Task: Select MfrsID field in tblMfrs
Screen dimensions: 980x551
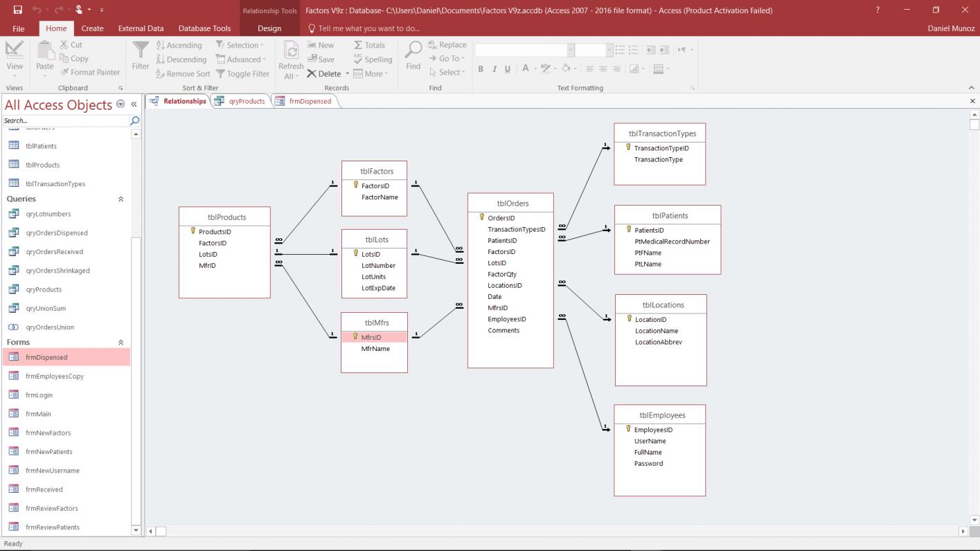Action: click(x=374, y=337)
